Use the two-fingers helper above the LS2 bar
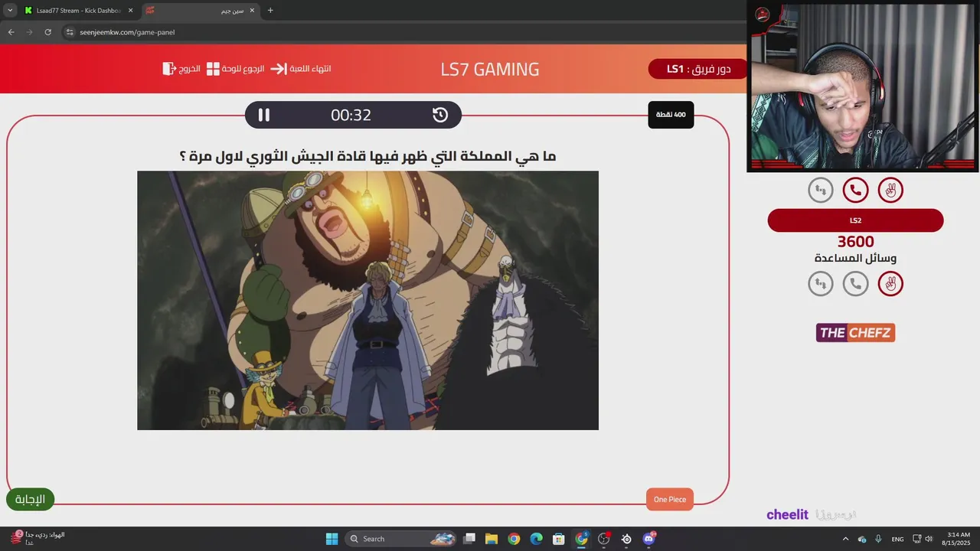This screenshot has height=551, width=980. click(890, 190)
